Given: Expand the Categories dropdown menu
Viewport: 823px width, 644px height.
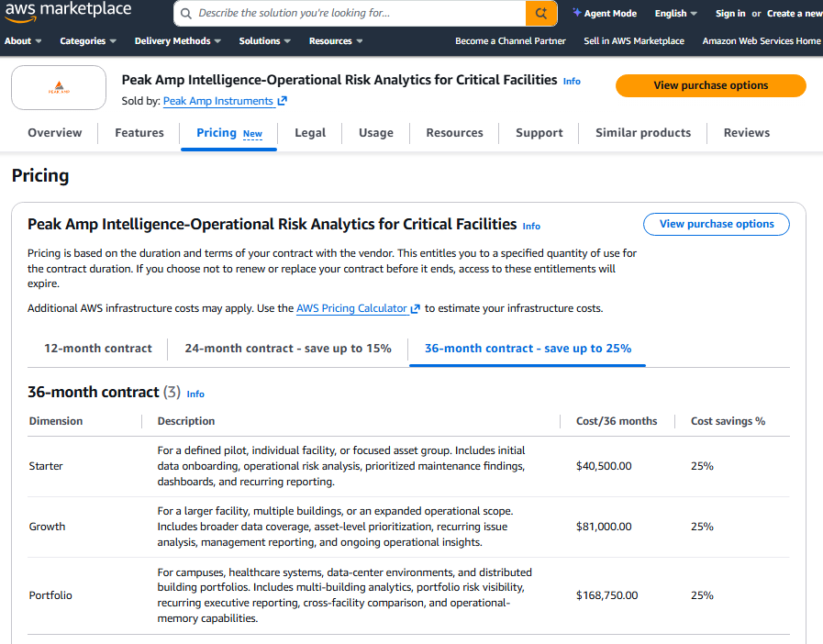Looking at the screenshot, I should tap(88, 41).
